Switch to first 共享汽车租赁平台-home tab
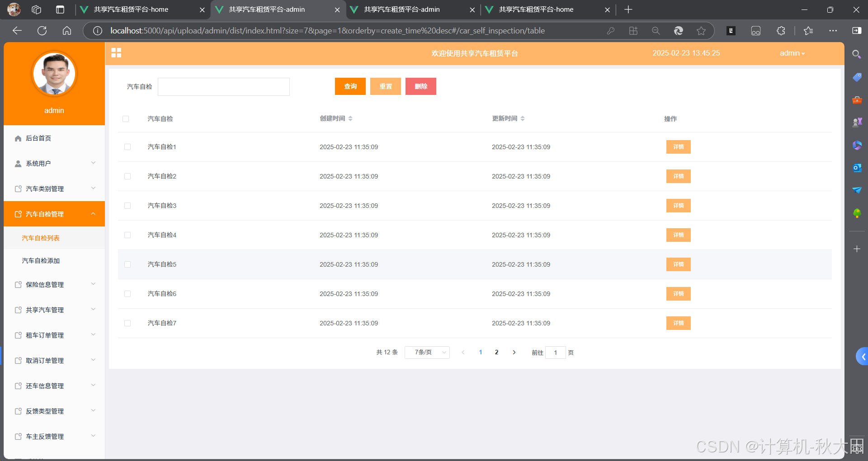 pos(142,9)
